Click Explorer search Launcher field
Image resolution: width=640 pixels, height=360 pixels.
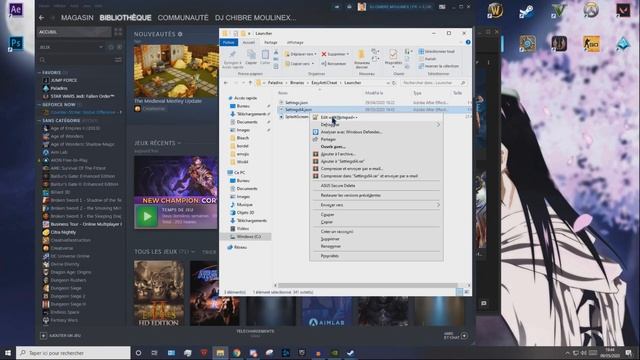[433, 83]
